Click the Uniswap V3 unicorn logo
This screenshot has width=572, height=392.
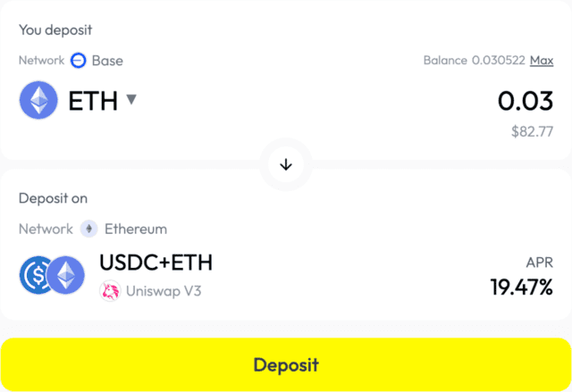coord(110,290)
